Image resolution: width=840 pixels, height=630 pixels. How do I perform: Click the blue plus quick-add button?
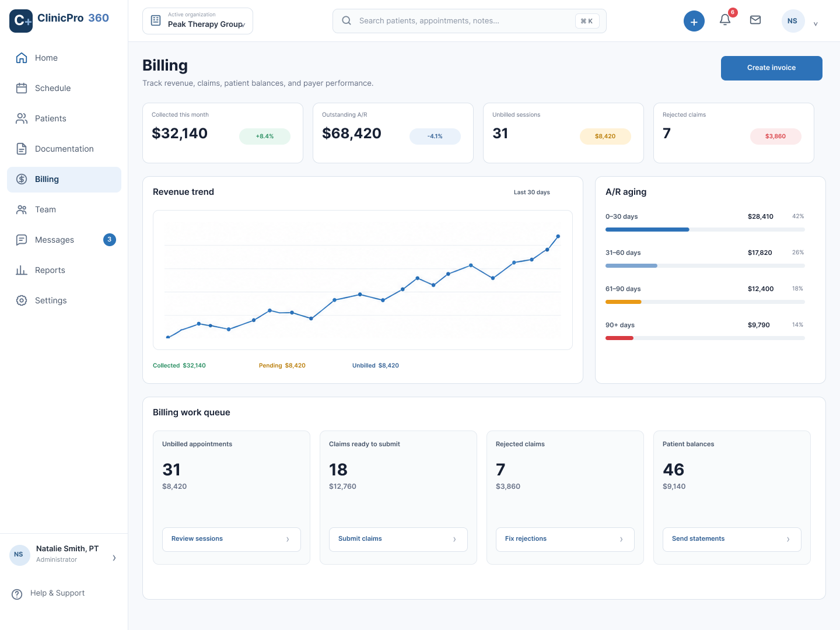694,21
